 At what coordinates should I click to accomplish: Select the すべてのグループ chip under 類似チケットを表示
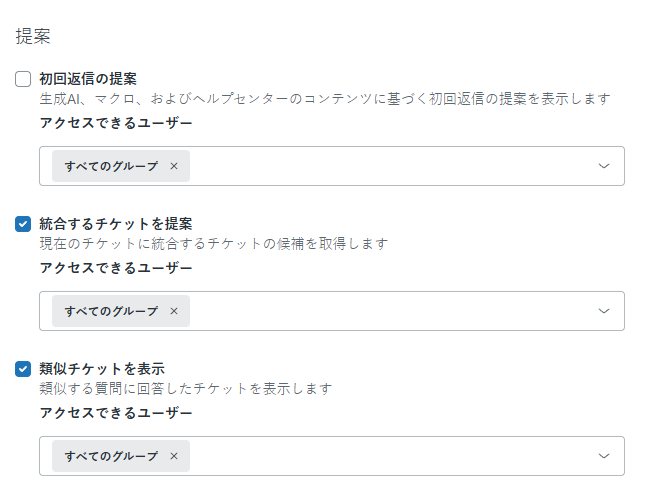111,456
